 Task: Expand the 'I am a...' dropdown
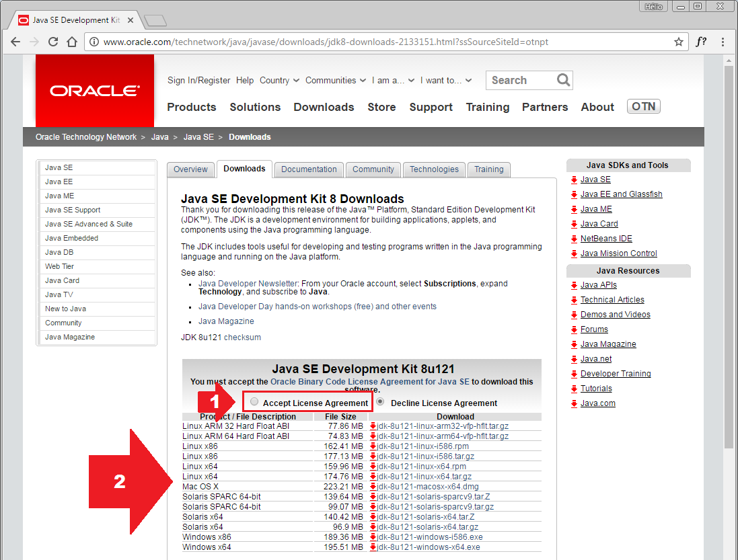[x=393, y=81]
